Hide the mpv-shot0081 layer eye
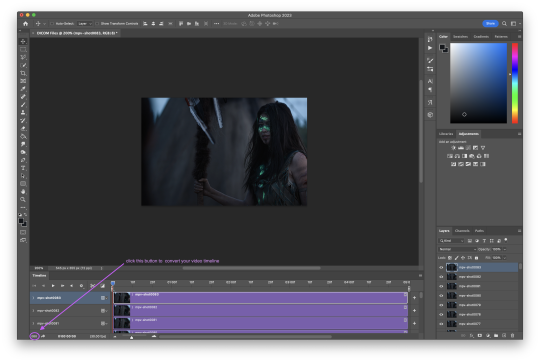Image resolution: width=540 pixels, height=362 pixels. coord(441,286)
